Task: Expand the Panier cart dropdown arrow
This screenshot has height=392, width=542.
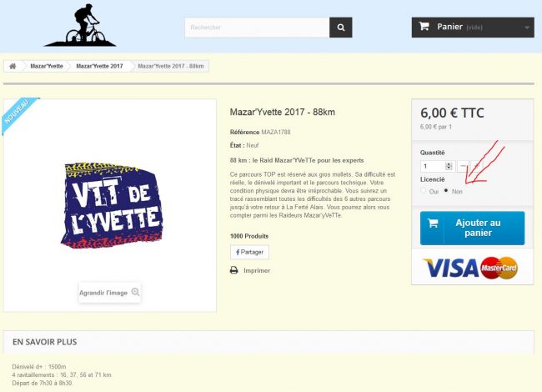Action: (x=527, y=28)
